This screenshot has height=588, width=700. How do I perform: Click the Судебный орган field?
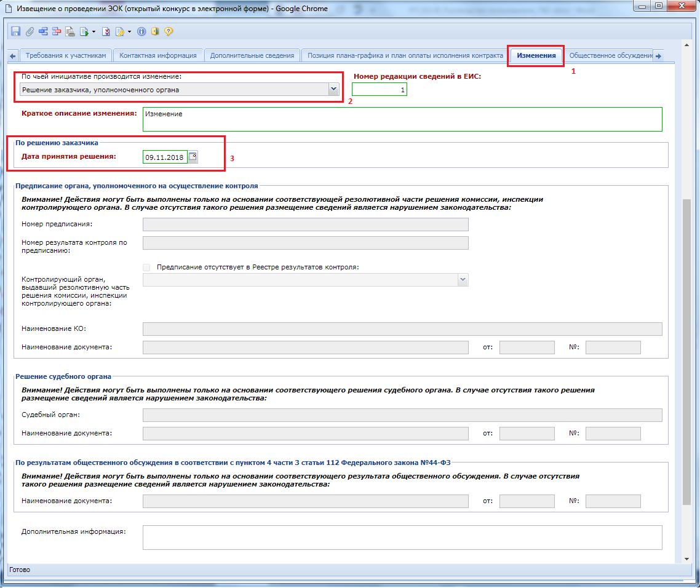click(x=402, y=415)
